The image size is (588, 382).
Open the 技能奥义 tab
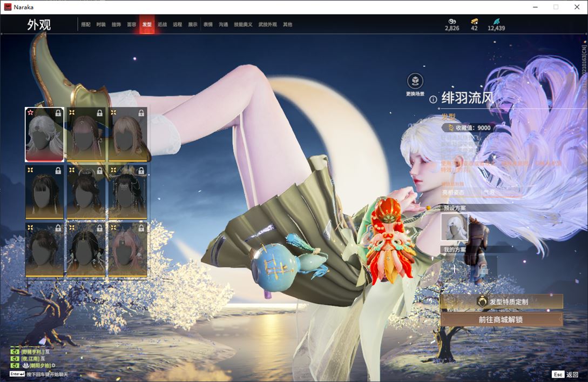(x=243, y=24)
